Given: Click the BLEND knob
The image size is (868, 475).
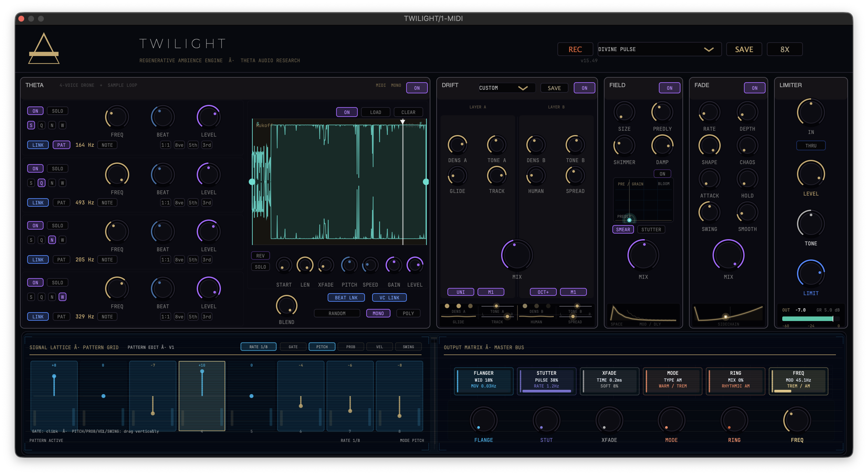Looking at the screenshot, I should coord(286,306).
